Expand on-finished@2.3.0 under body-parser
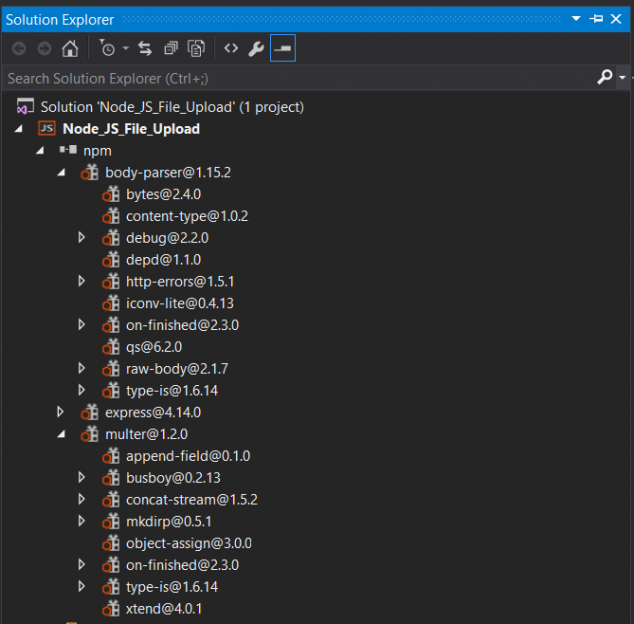Image resolution: width=634 pixels, height=624 pixels. click(x=81, y=325)
